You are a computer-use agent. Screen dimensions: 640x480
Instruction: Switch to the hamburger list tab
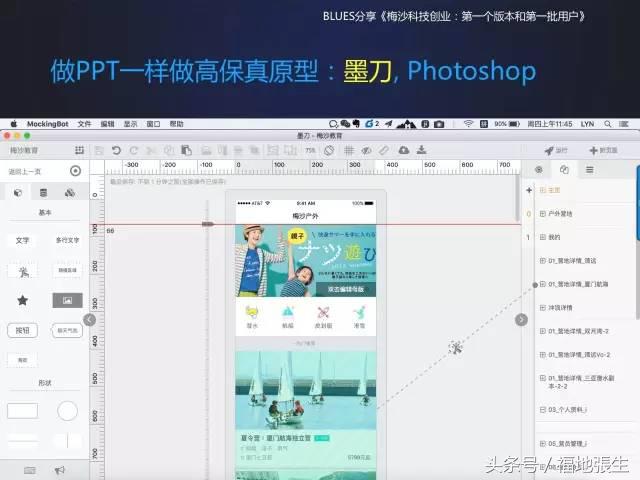pos(590,170)
